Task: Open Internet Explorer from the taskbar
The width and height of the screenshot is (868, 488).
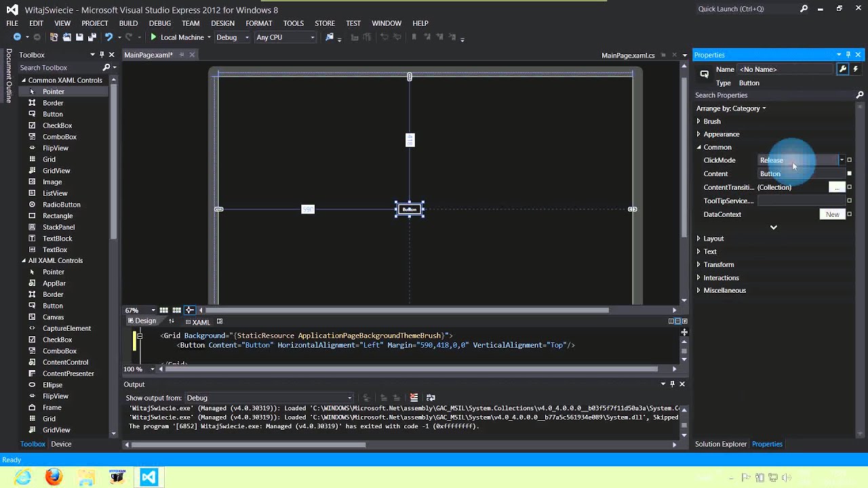Action: click(22, 477)
